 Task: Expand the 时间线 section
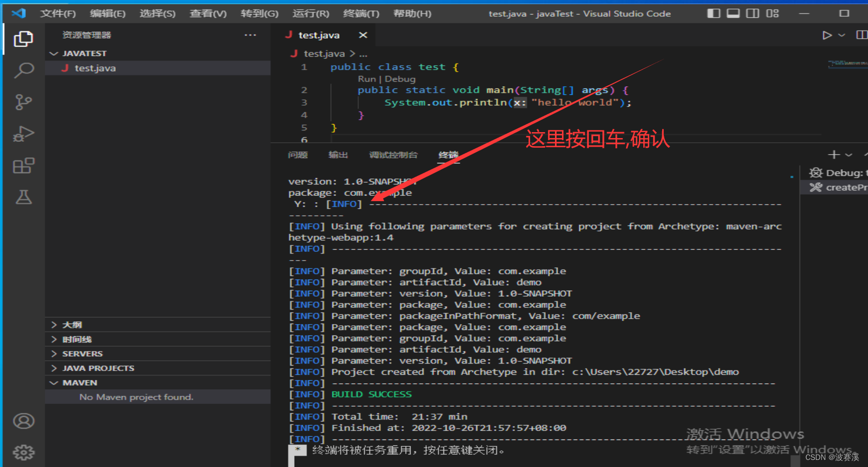click(x=158, y=339)
